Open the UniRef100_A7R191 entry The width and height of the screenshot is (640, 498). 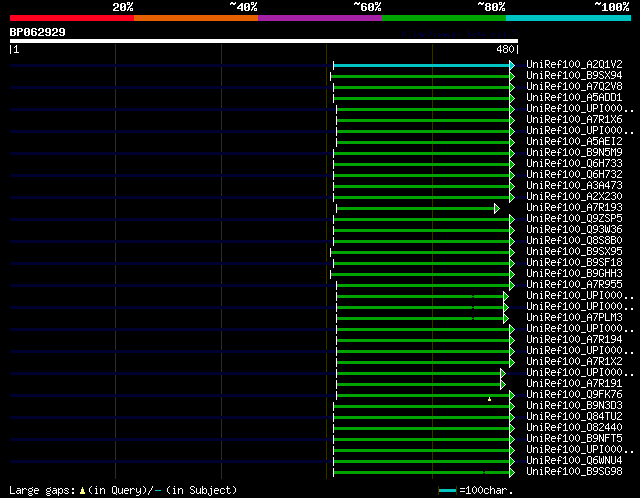pos(574,384)
